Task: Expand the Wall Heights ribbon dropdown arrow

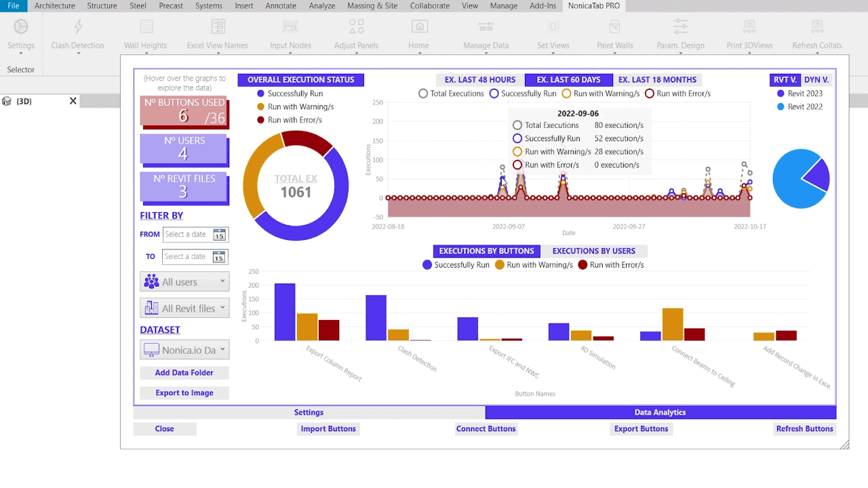Action: (145, 54)
